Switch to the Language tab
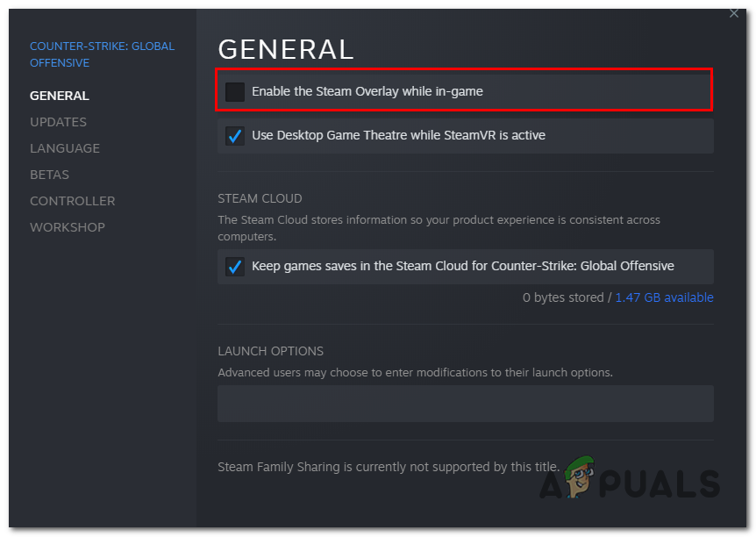 click(x=65, y=148)
